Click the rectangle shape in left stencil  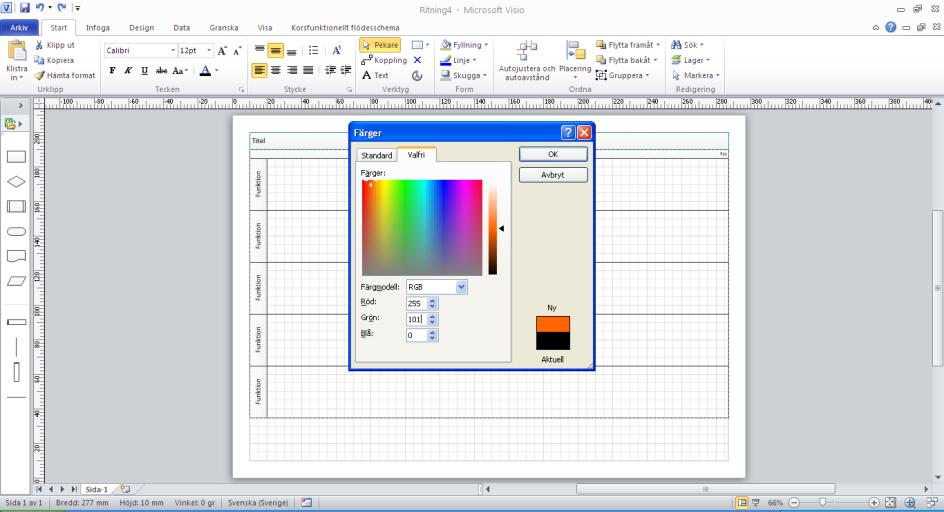pyautogui.click(x=16, y=157)
